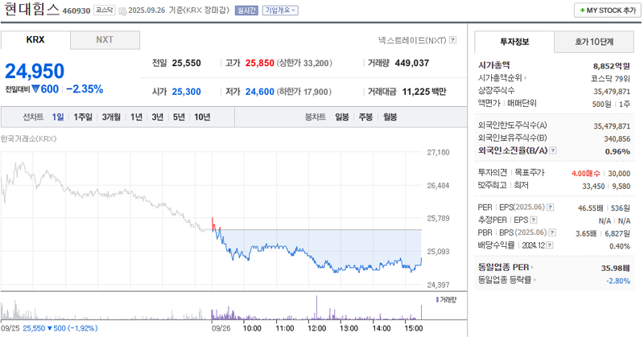
Task: Click the 시가 value 25,300
Action: click(187, 92)
